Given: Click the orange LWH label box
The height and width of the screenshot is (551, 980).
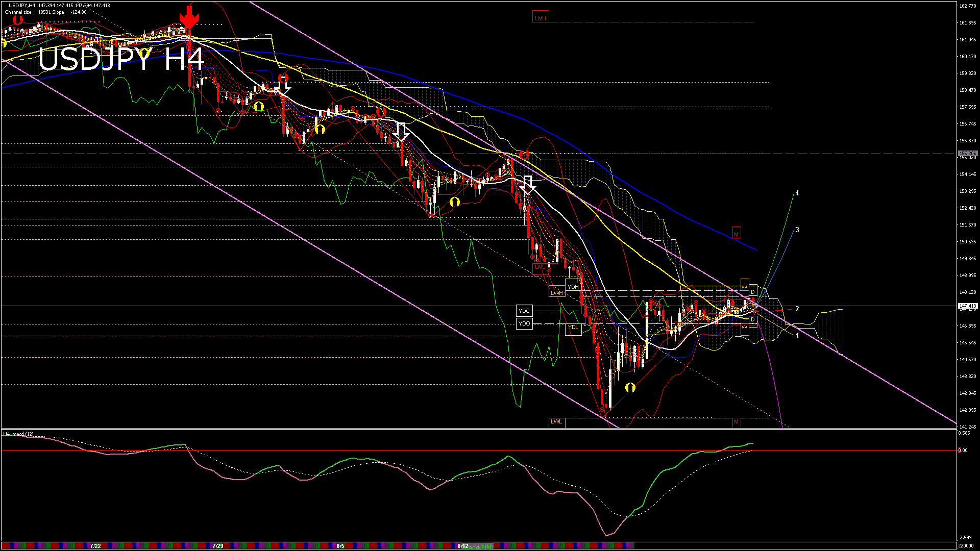Looking at the screenshot, I should tap(556, 293).
